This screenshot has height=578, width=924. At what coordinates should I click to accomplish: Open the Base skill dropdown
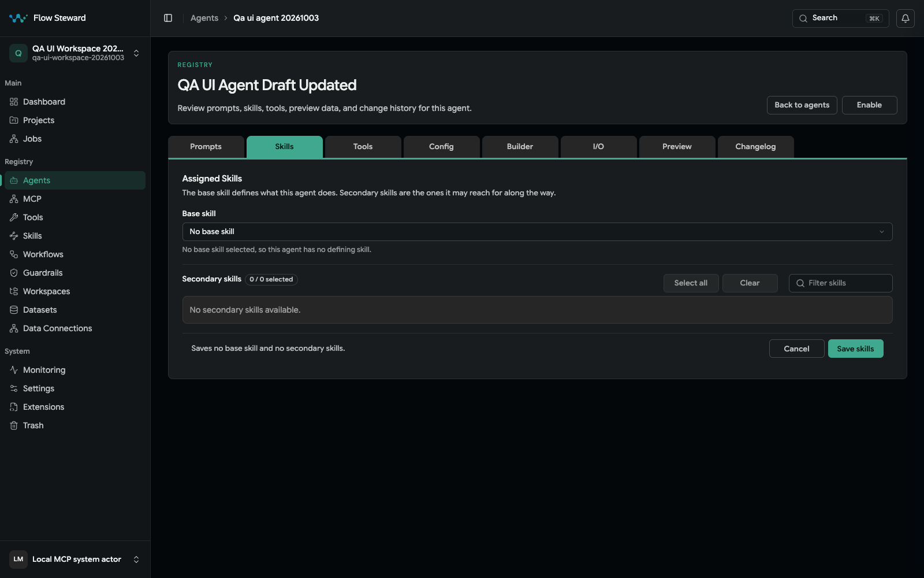(537, 232)
